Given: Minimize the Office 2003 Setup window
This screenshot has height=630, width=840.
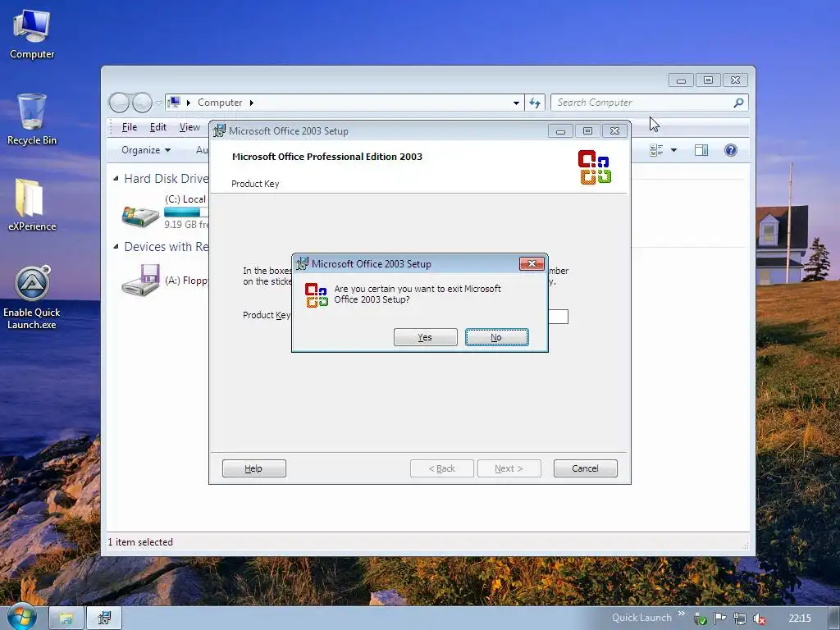Looking at the screenshot, I should [560, 130].
